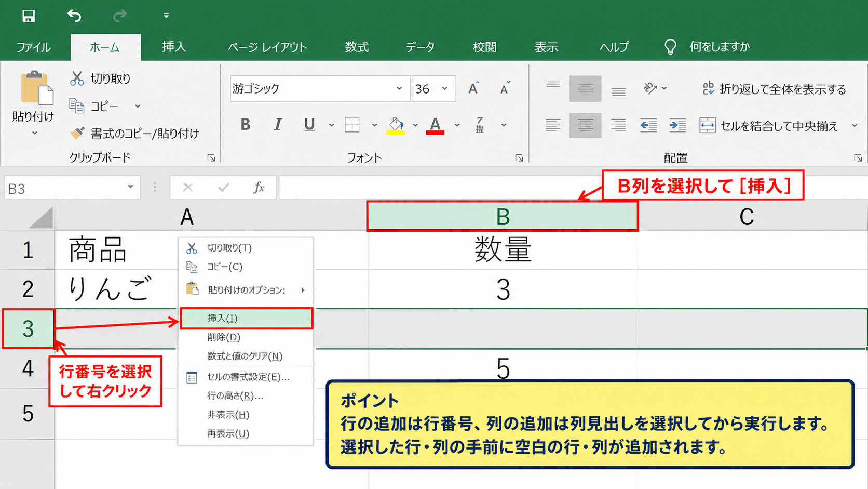Image resolution: width=868 pixels, height=489 pixels.
Task: Open the ページ レイアウト tab
Action: point(267,47)
